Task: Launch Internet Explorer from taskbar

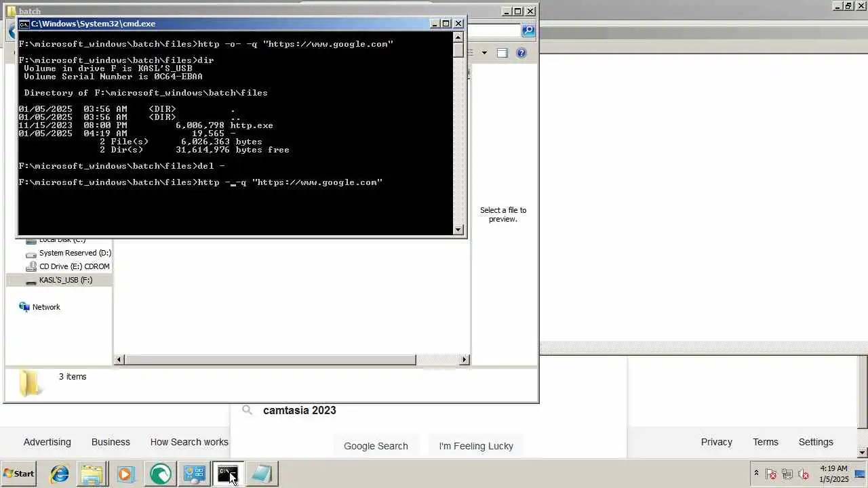Action: coord(60,474)
